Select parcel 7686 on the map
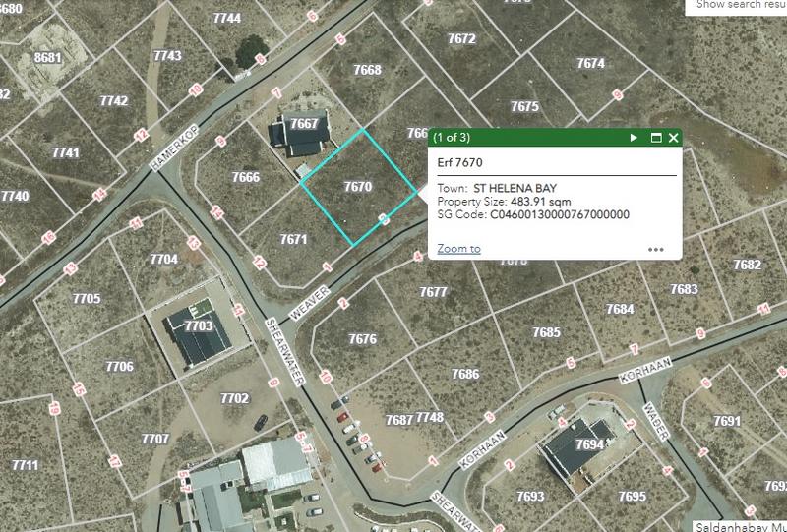This screenshot has height=532, width=787. click(x=465, y=374)
